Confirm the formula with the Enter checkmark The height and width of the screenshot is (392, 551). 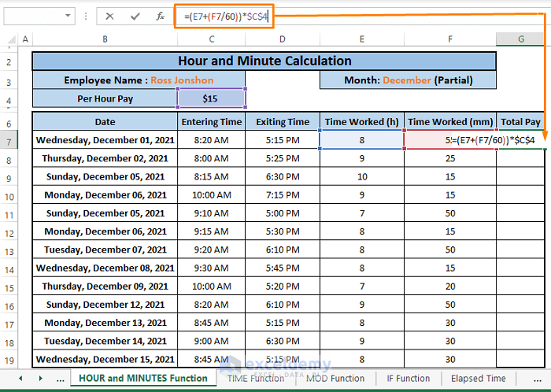135,16
